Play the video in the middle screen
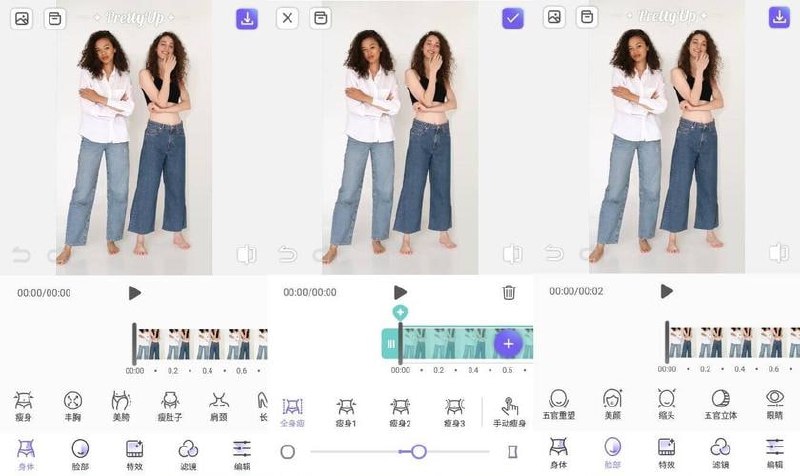Viewport: 800px width, 476px height. tap(401, 292)
